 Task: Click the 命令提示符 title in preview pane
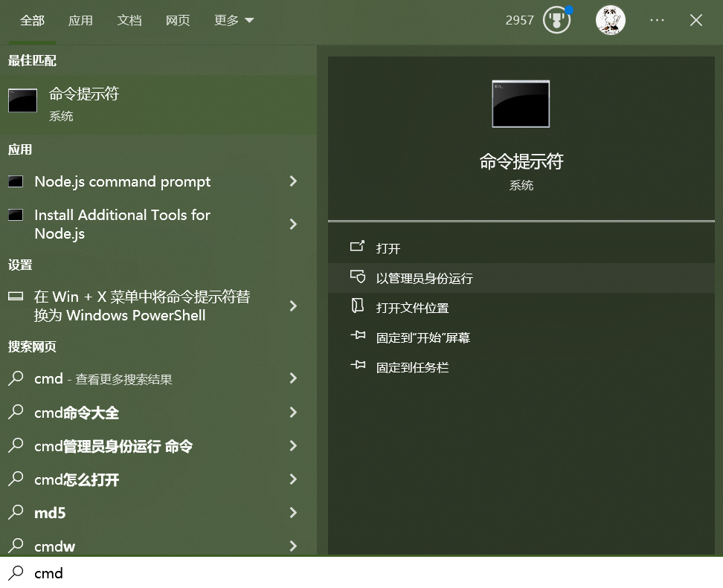pos(521,161)
